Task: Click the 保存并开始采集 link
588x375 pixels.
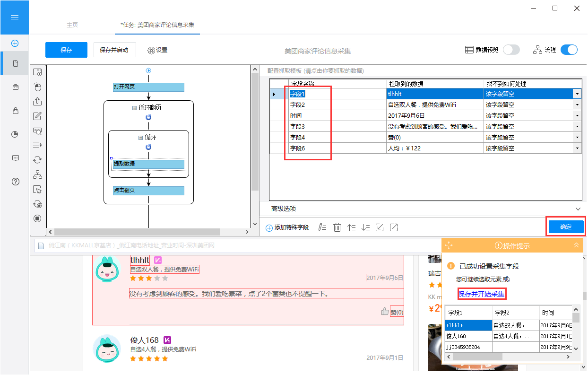Action: point(482,294)
